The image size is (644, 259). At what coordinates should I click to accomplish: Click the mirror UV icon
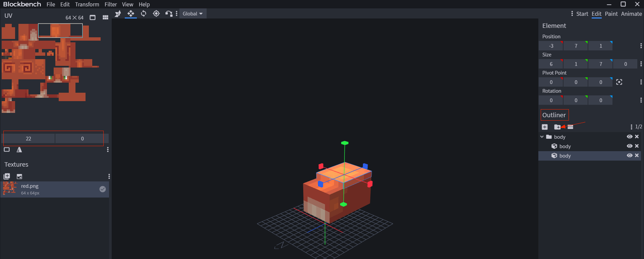point(19,149)
